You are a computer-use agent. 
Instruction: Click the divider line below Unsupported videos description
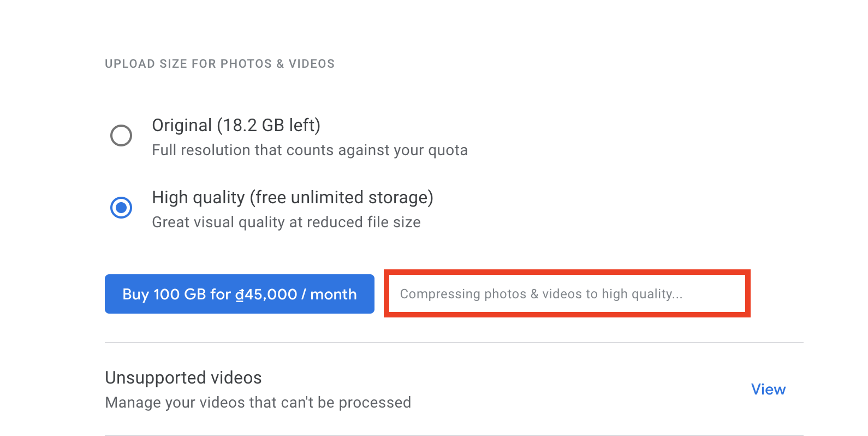point(453,435)
